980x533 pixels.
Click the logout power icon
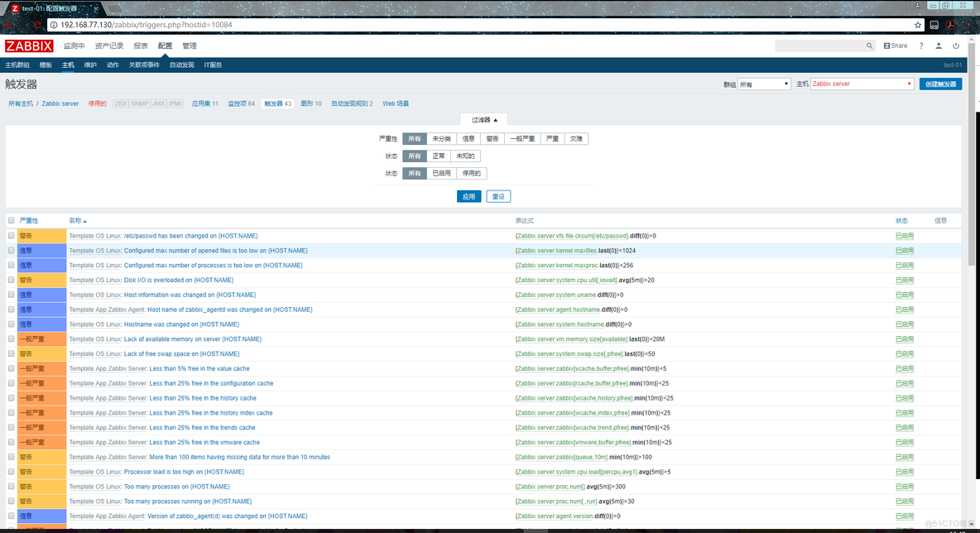tap(956, 46)
